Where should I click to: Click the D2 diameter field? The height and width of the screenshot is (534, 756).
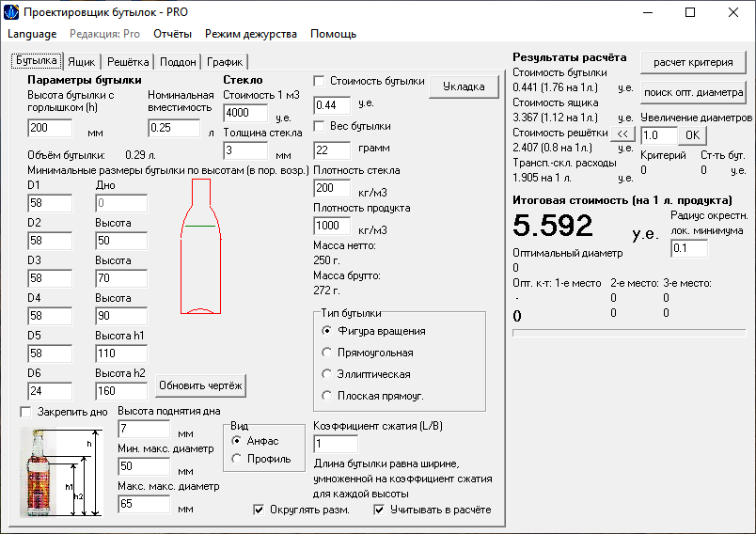(x=50, y=241)
